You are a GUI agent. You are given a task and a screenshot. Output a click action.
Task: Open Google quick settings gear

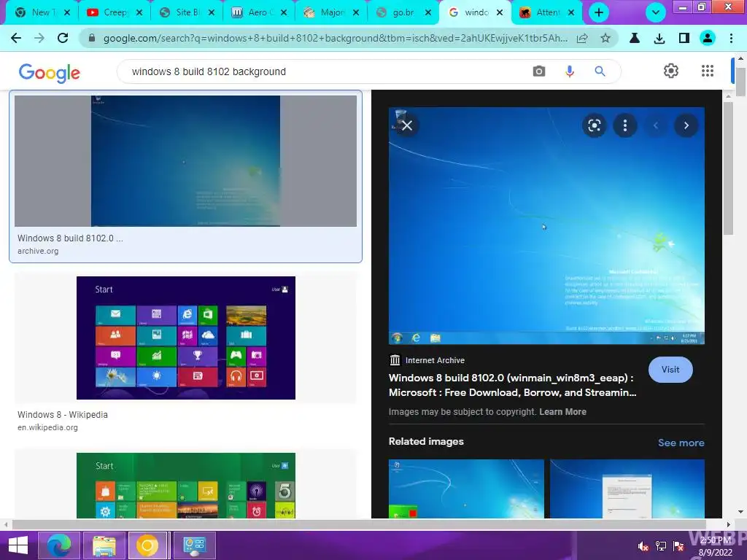(x=671, y=71)
